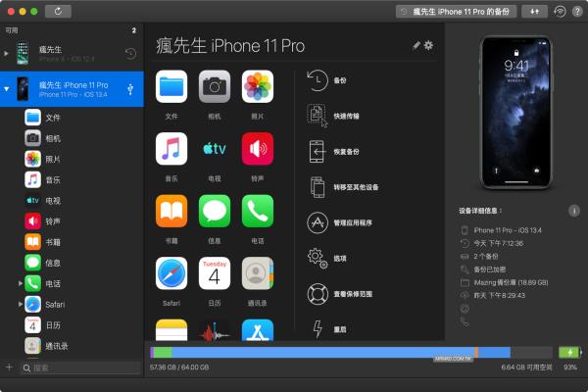This screenshot has width=588, height=392.
Task: Select 音乐 in the sidebar list
Action: tap(72, 180)
